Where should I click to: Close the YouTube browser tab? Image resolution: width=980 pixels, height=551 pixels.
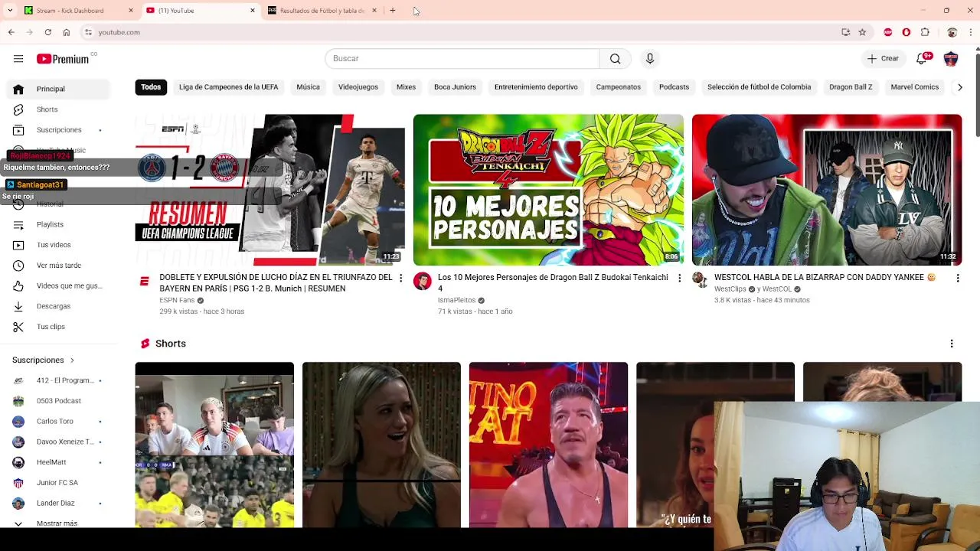click(x=252, y=11)
